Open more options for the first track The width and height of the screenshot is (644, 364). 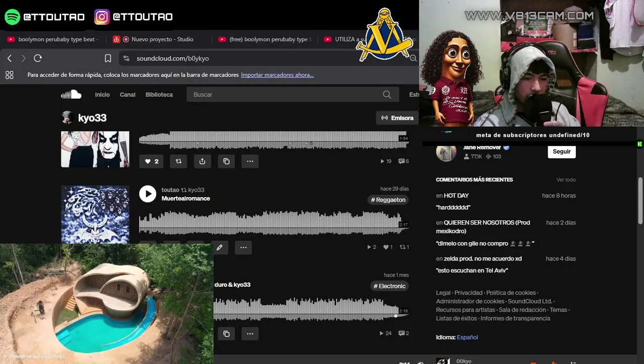(x=250, y=161)
